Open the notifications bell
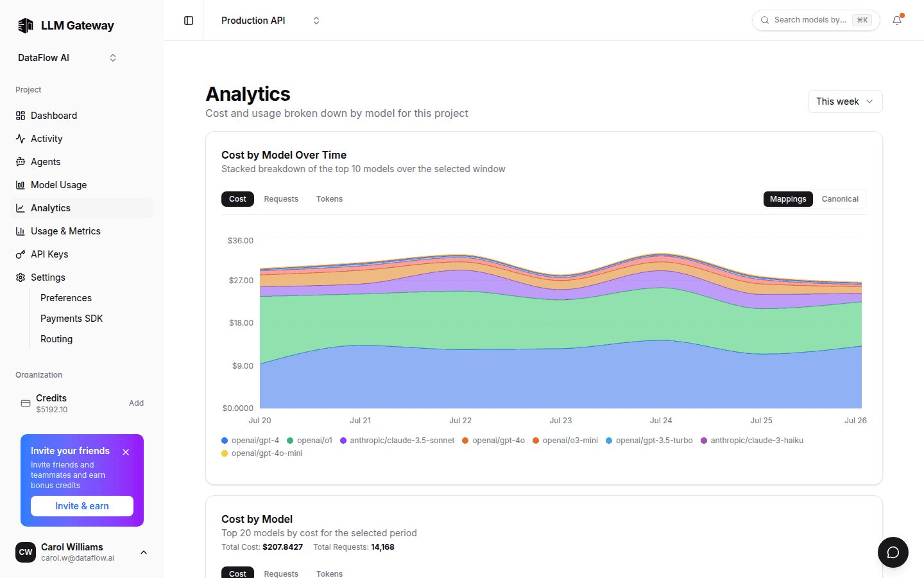924x578 pixels. [897, 20]
